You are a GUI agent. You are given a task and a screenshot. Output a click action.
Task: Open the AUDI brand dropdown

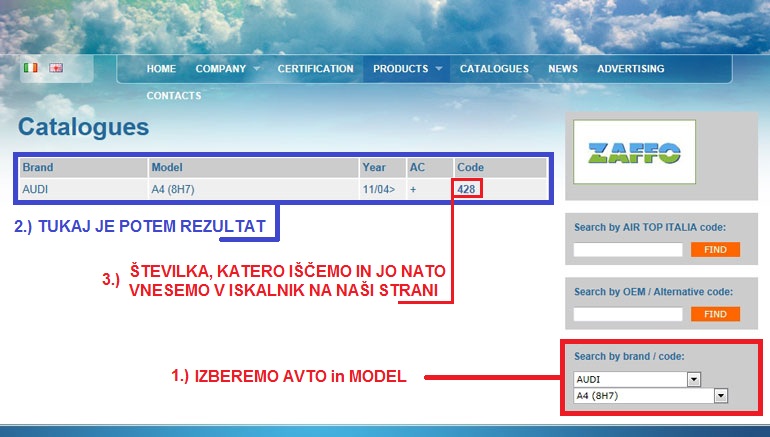tap(637, 379)
